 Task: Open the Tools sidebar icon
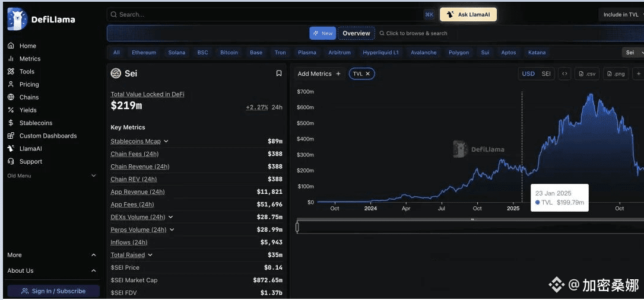(x=11, y=71)
